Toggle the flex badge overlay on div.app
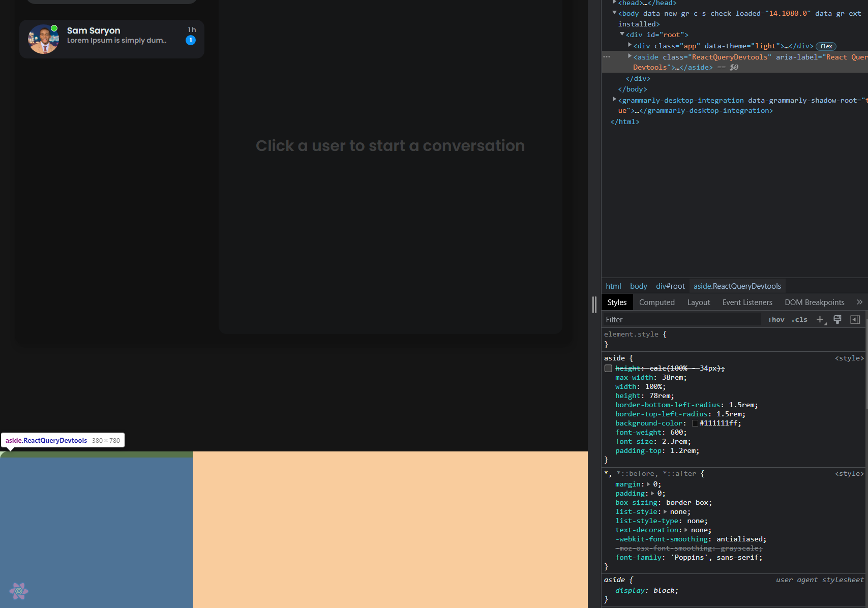 click(x=826, y=46)
